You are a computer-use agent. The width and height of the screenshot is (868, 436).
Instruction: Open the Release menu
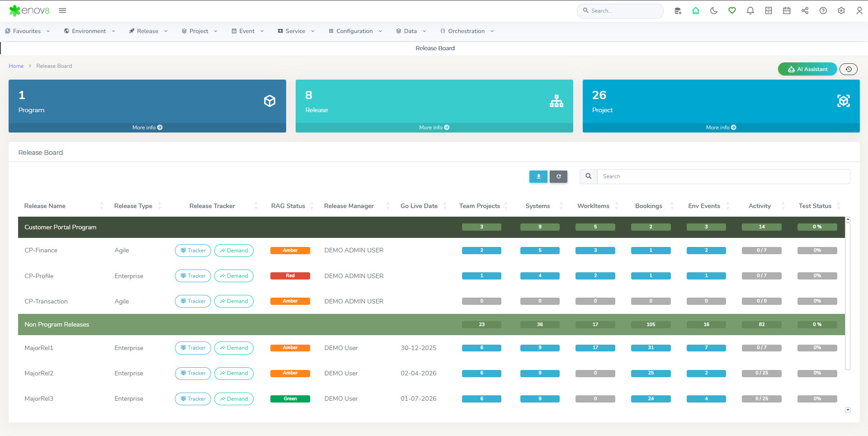[148, 31]
